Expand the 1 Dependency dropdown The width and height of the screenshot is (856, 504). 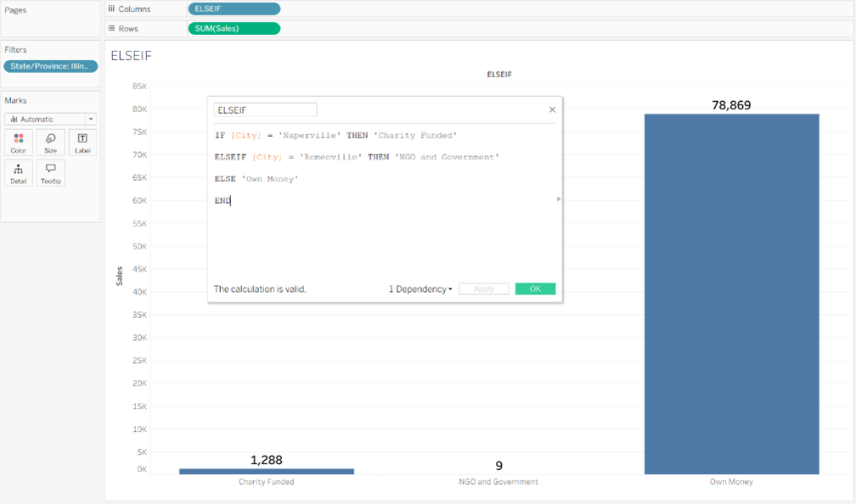[420, 289]
